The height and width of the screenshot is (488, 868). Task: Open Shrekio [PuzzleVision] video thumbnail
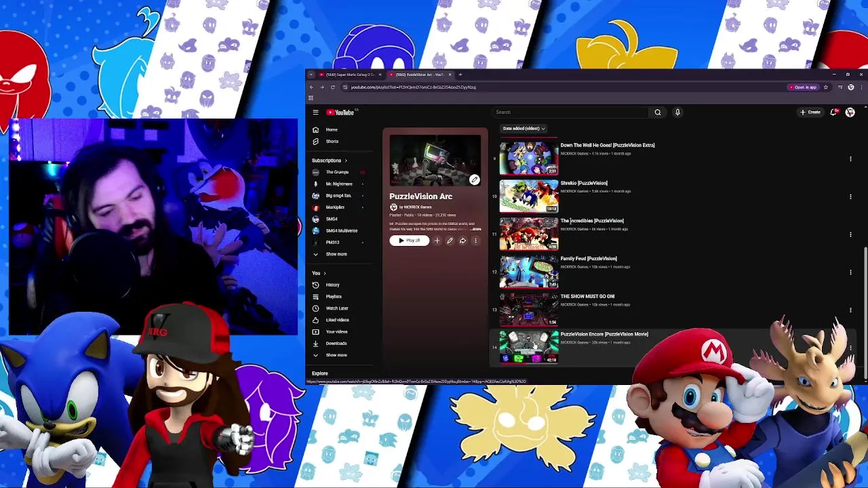[529, 197]
